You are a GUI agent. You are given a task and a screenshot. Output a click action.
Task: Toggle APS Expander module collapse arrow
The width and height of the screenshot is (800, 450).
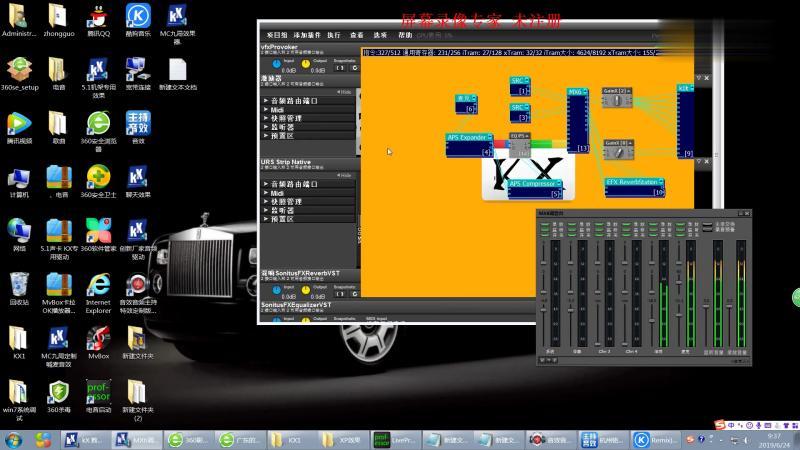(x=490, y=137)
